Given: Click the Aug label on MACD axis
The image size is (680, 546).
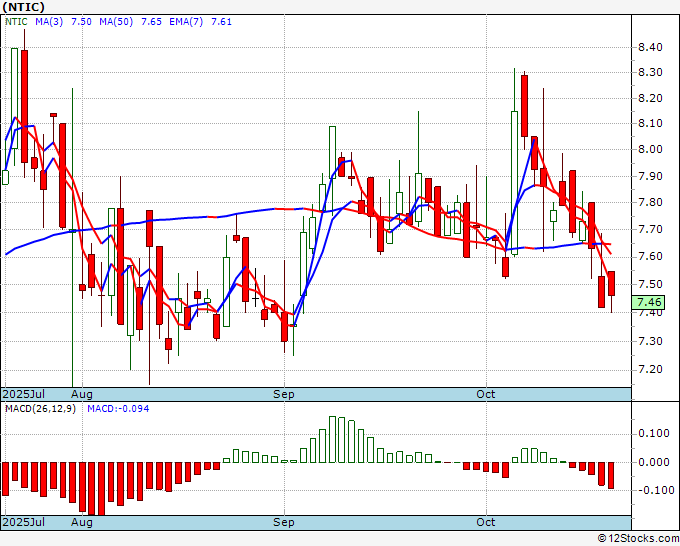Looking at the screenshot, I should [82, 522].
